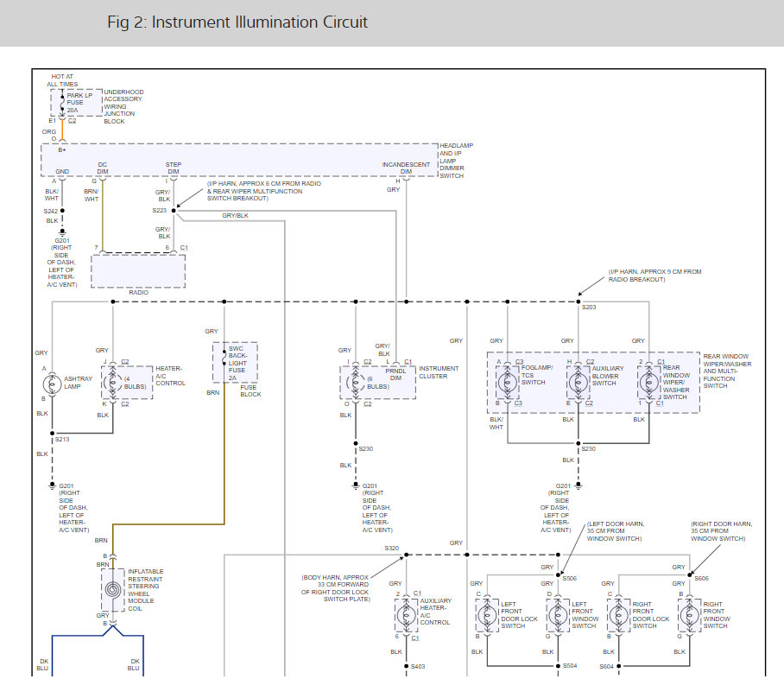784x698 pixels.
Task: Select the Foglamp/TCS switch bulb symbol
Action: tap(509, 382)
